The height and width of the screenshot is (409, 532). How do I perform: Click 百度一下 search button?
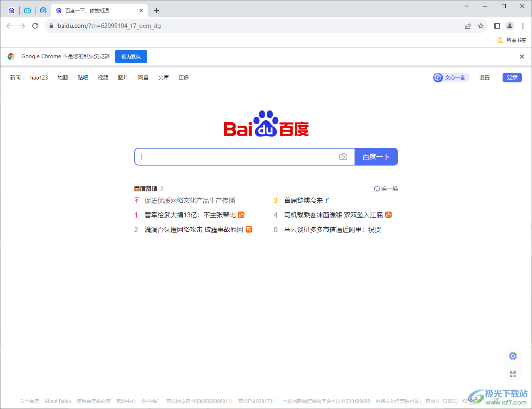(x=376, y=157)
